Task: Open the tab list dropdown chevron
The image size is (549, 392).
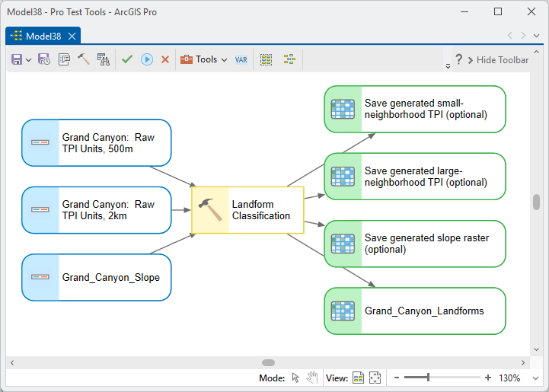Action: (x=536, y=36)
